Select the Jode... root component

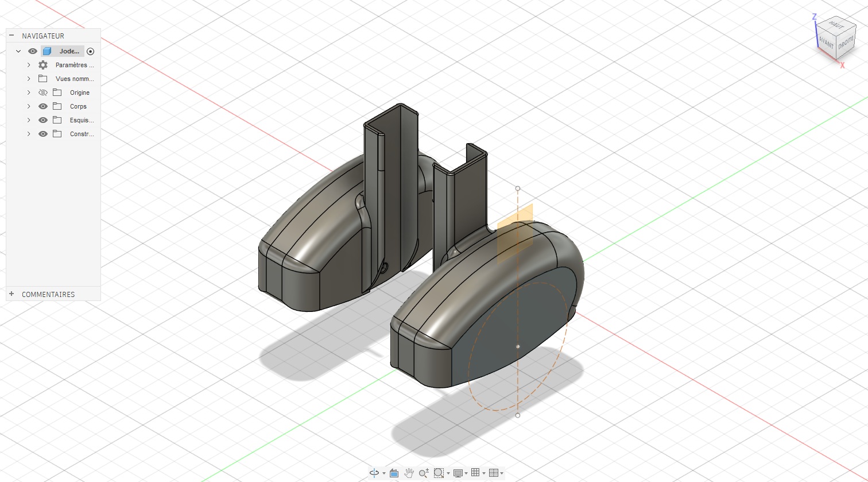pos(69,51)
